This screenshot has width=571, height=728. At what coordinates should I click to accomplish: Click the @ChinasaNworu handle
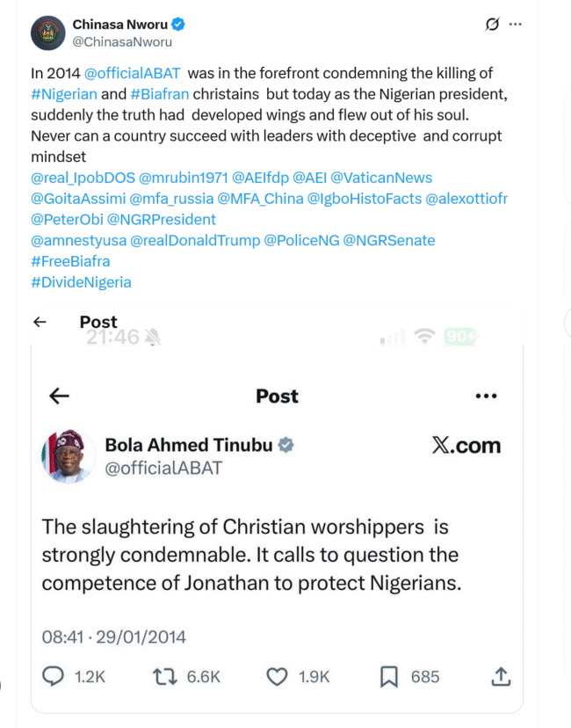pyautogui.click(x=122, y=41)
